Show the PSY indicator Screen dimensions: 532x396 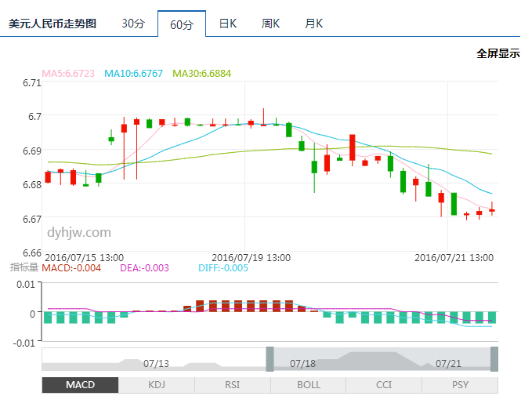click(460, 385)
